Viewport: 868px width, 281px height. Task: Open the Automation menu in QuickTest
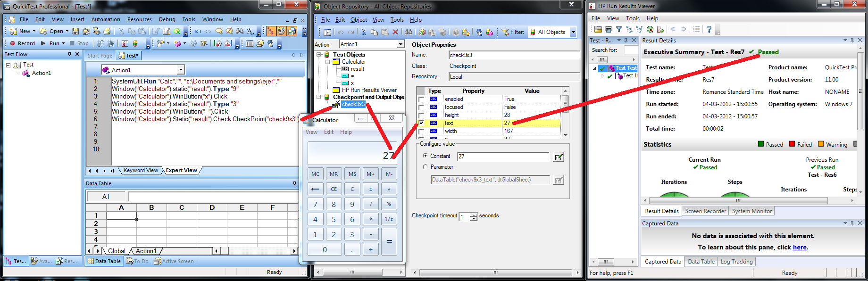(106, 19)
